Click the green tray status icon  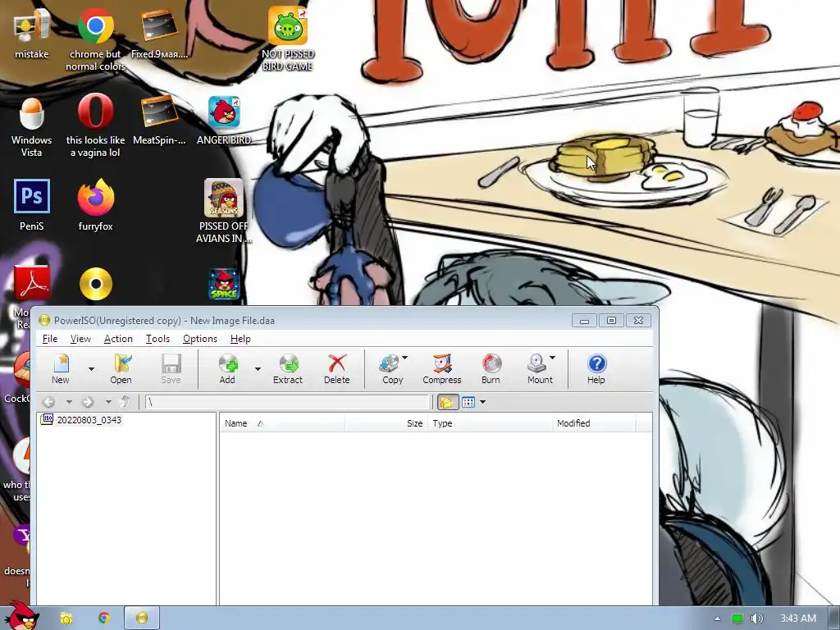coord(737,619)
